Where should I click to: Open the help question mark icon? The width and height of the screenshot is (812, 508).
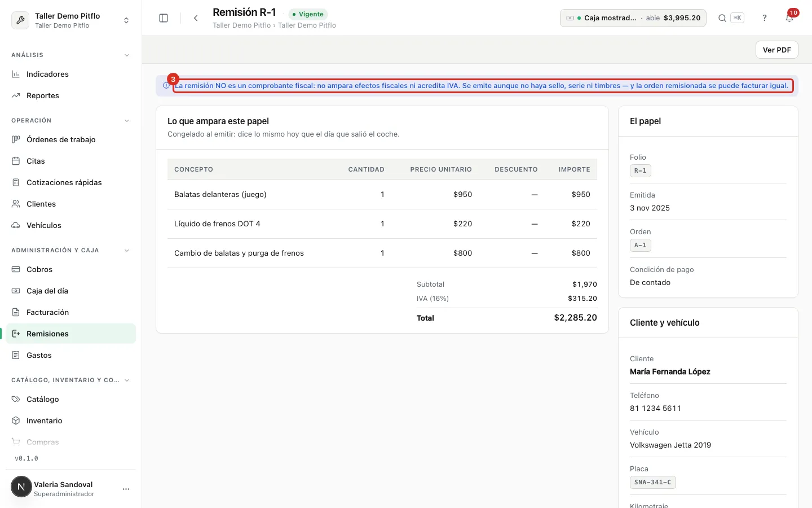tap(765, 18)
